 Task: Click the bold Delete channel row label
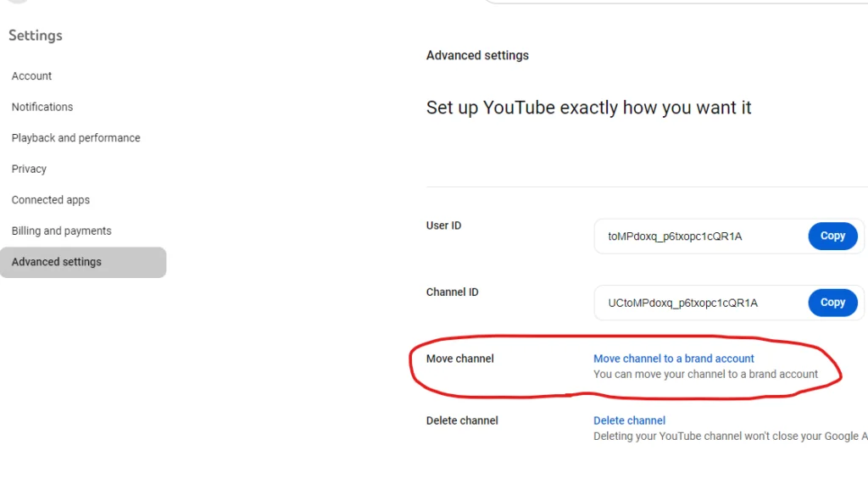462,420
